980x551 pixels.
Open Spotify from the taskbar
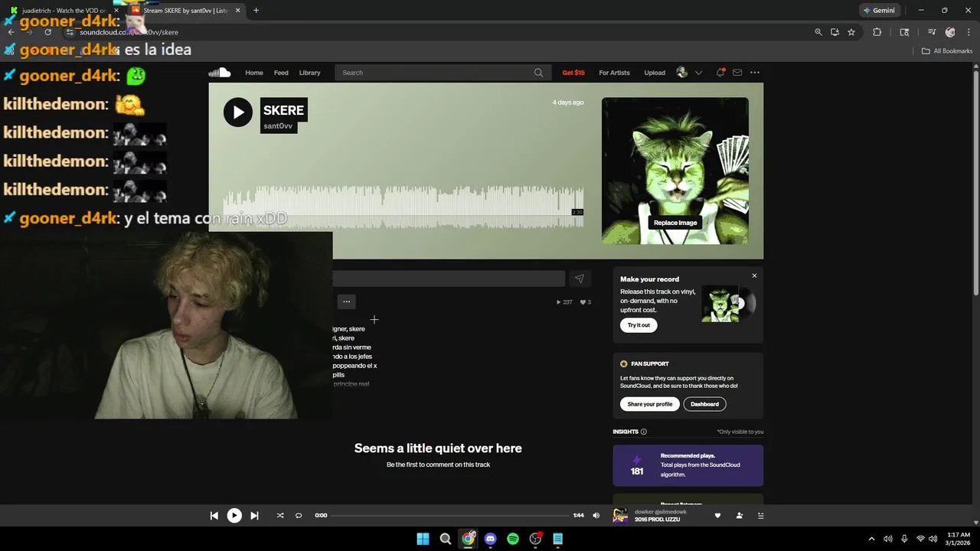point(513,539)
